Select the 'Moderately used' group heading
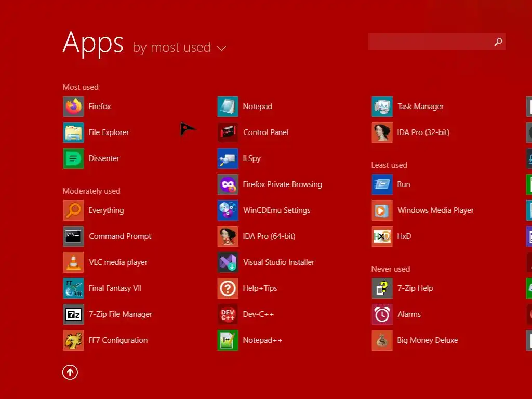532x399 pixels. point(91,191)
